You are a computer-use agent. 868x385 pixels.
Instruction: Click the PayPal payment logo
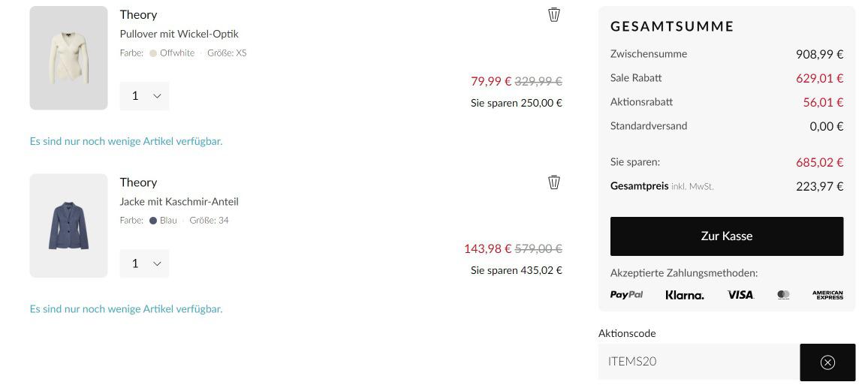[x=627, y=295]
